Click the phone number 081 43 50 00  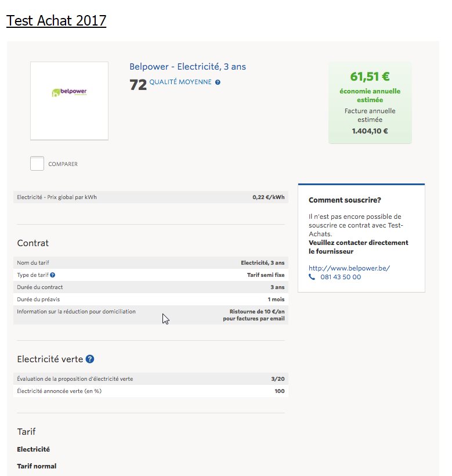[x=341, y=277]
